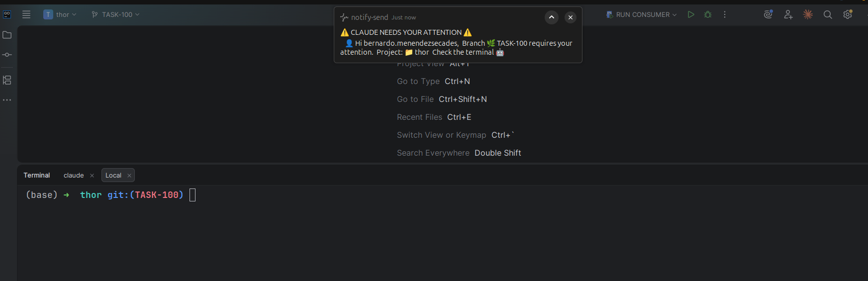Dismiss the notify-send notification
868x281 pixels.
(571, 17)
